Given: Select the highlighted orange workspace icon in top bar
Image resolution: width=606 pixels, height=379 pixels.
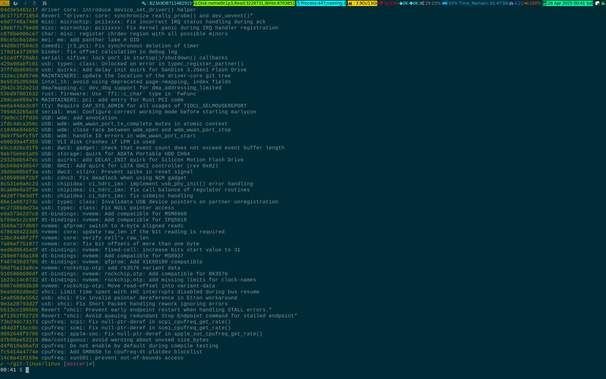Looking at the screenshot, I should (x=5, y=3).
